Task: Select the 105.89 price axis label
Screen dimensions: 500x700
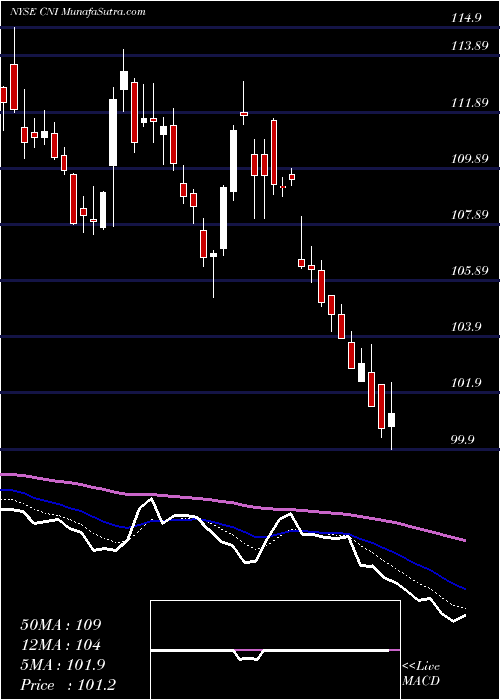Action: click(x=469, y=271)
